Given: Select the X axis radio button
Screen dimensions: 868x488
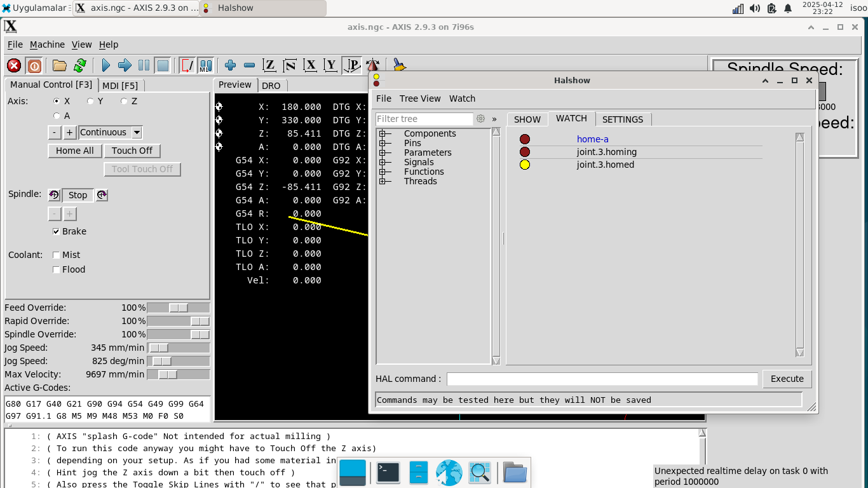Looking at the screenshot, I should (57, 101).
